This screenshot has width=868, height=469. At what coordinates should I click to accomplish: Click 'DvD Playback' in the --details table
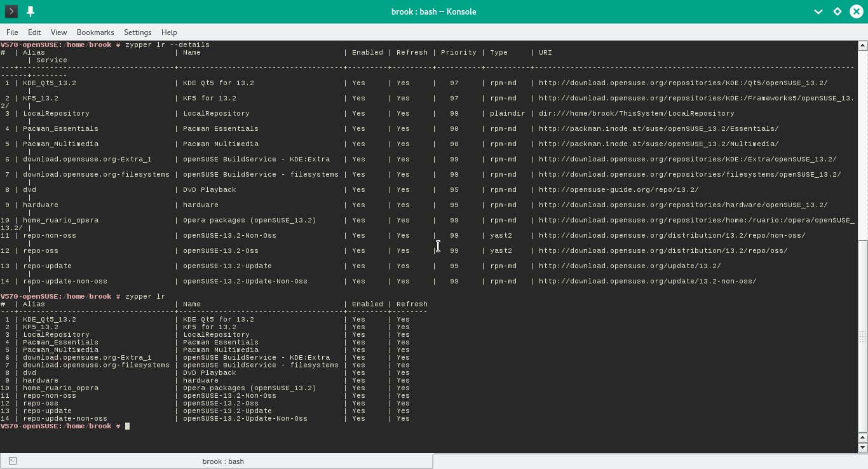point(210,190)
